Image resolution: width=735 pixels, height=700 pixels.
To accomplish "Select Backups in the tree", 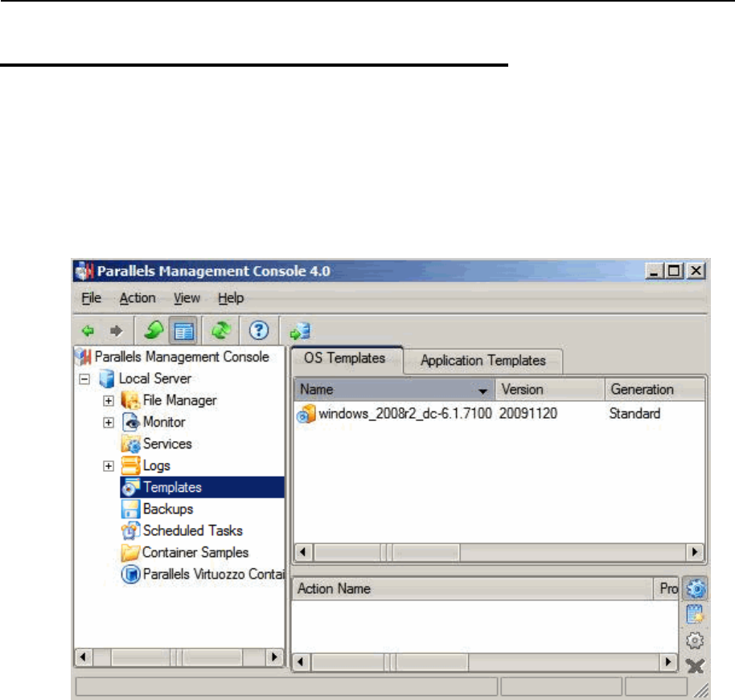I will pyautogui.click(x=168, y=509).
